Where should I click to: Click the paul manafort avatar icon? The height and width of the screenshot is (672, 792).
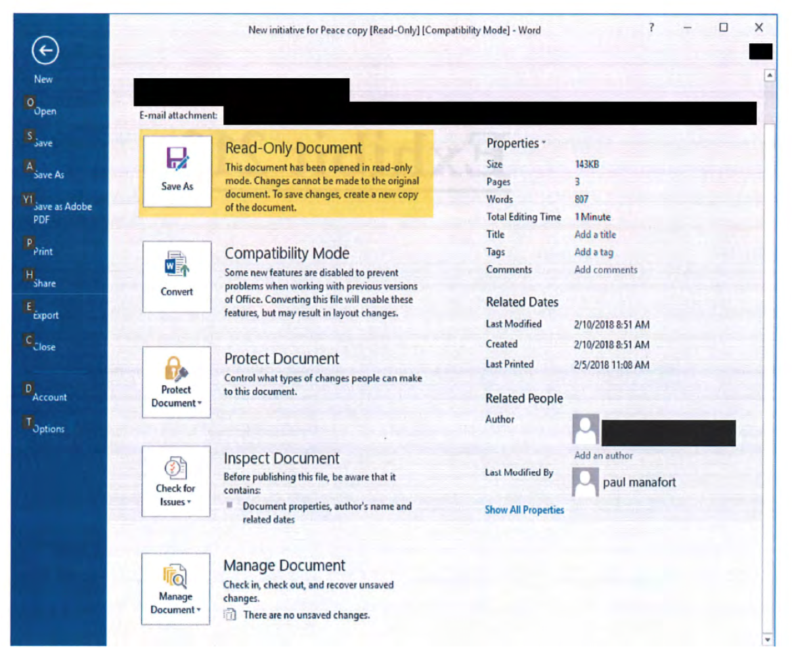click(x=585, y=482)
